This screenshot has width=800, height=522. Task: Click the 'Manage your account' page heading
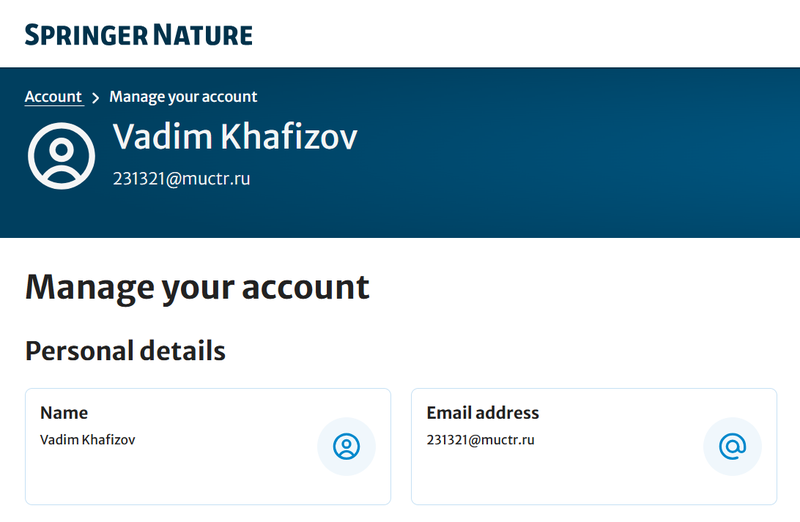[197, 288]
